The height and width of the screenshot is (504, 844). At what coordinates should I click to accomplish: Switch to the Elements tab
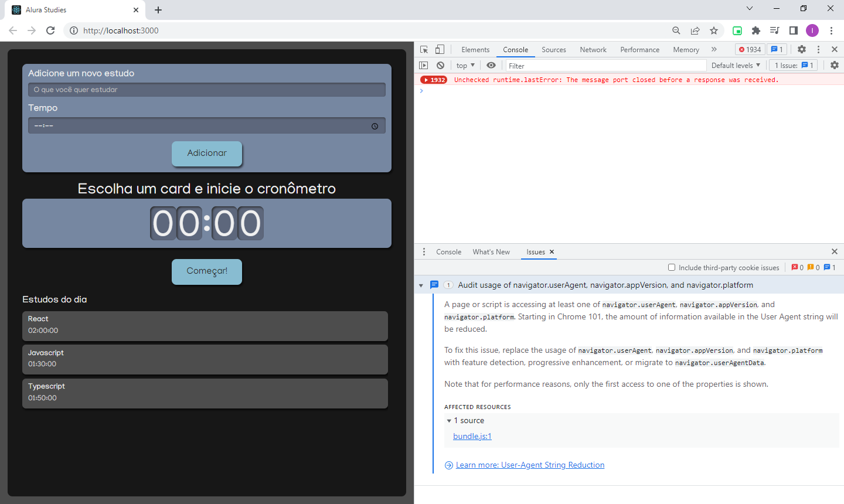[x=475, y=50]
